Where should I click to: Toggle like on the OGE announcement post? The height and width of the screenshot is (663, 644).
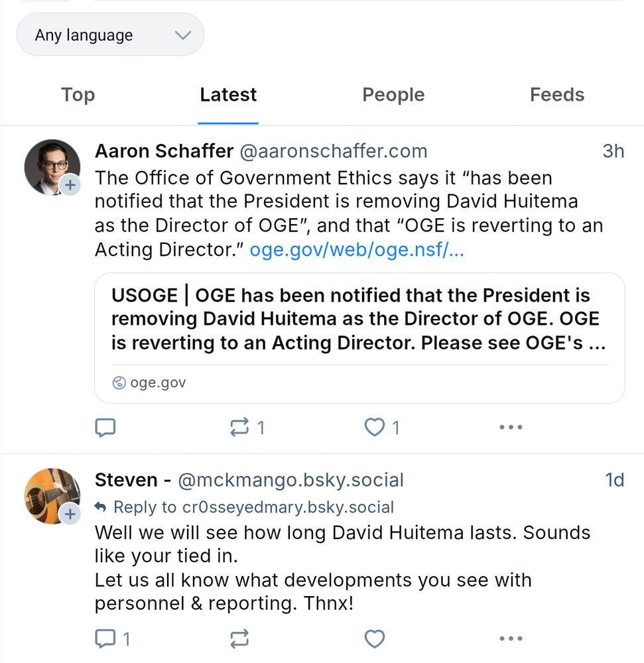coord(375,427)
